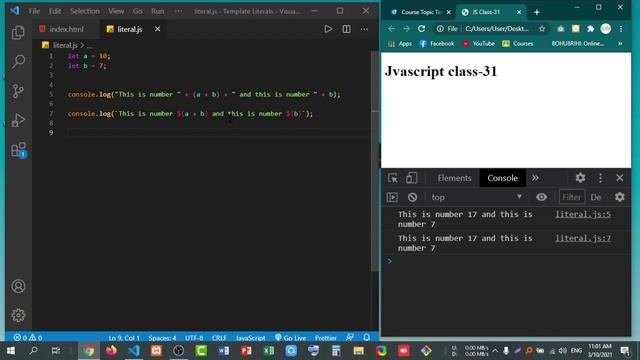
Task: Open the top JavaScript context dropdown
Action: point(476,197)
